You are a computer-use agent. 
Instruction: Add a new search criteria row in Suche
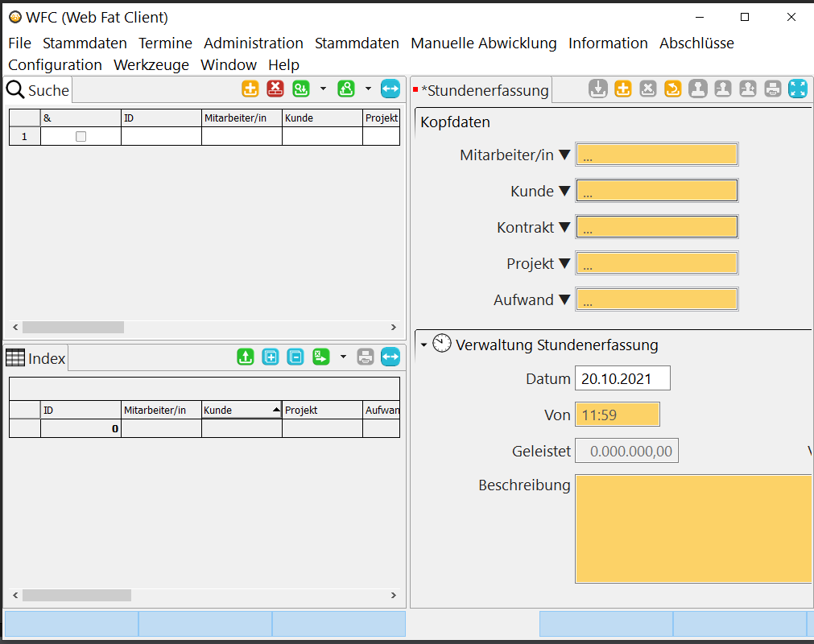pyautogui.click(x=250, y=89)
